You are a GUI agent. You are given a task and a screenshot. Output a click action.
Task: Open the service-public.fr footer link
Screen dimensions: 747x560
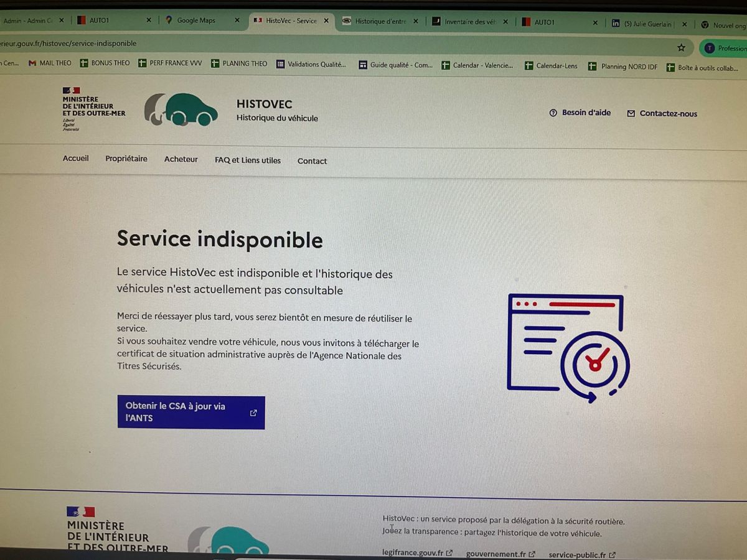pos(582,554)
